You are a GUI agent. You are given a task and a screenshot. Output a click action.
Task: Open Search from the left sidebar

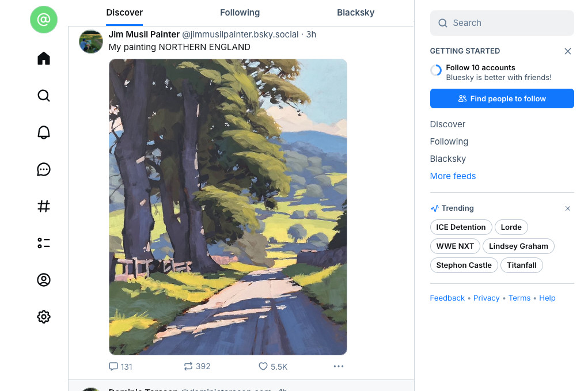pyautogui.click(x=44, y=96)
